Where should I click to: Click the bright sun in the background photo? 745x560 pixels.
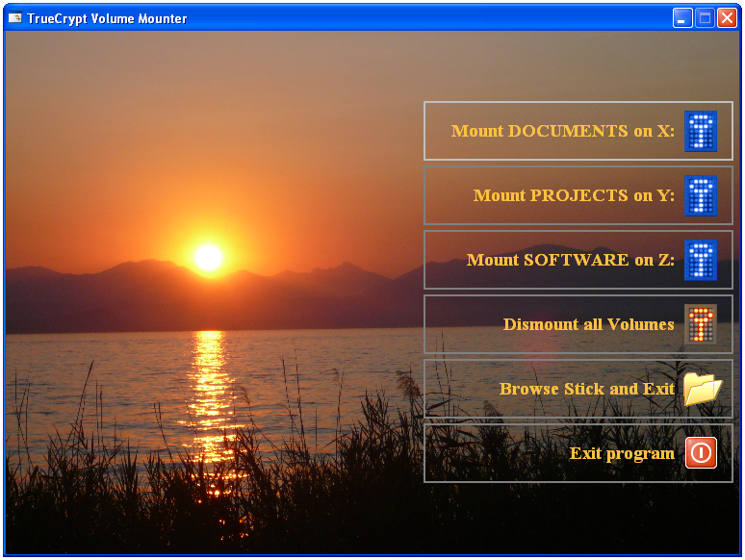click(x=208, y=257)
